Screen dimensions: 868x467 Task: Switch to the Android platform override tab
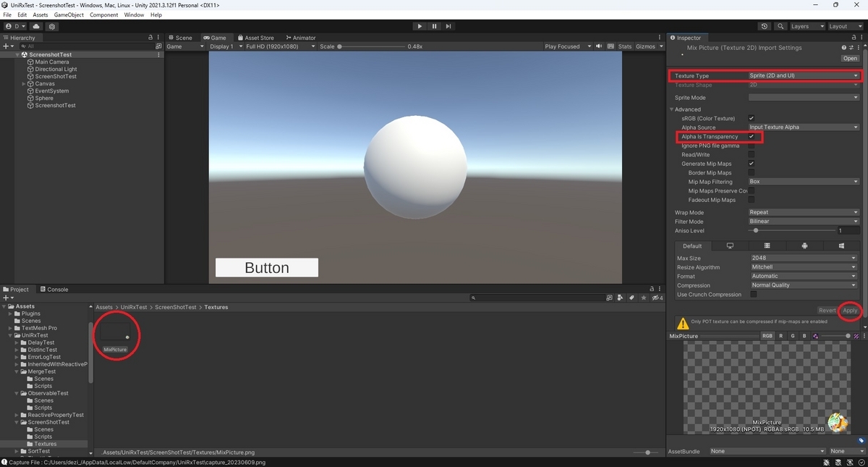[x=804, y=245]
